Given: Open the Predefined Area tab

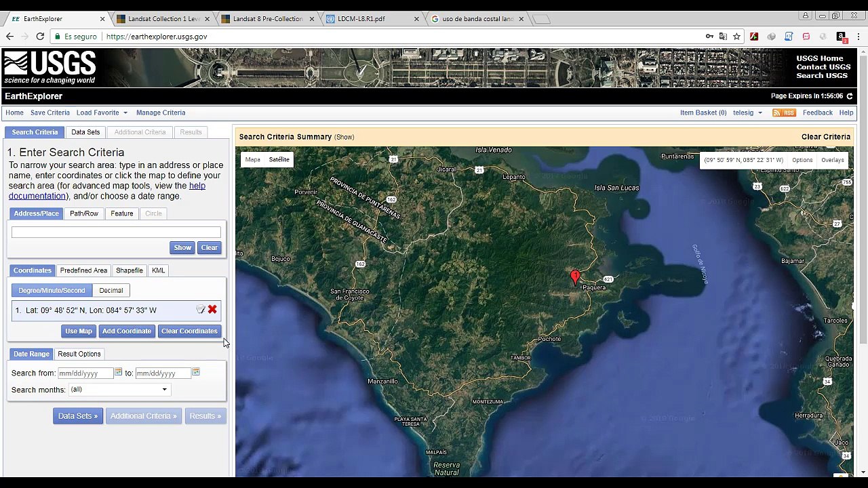Looking at the screenshot, I should point(83,270).
